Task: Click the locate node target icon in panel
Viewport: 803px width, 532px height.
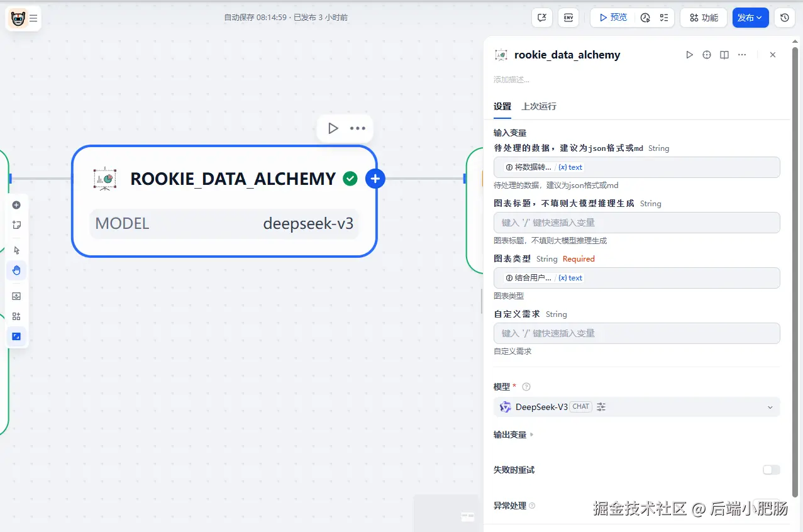Action: pos(707,55)
